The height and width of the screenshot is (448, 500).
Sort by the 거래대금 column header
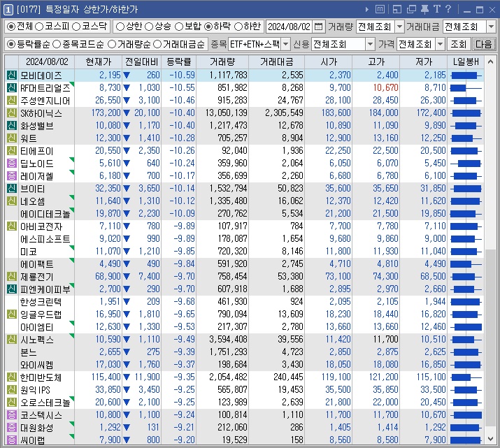276,62
